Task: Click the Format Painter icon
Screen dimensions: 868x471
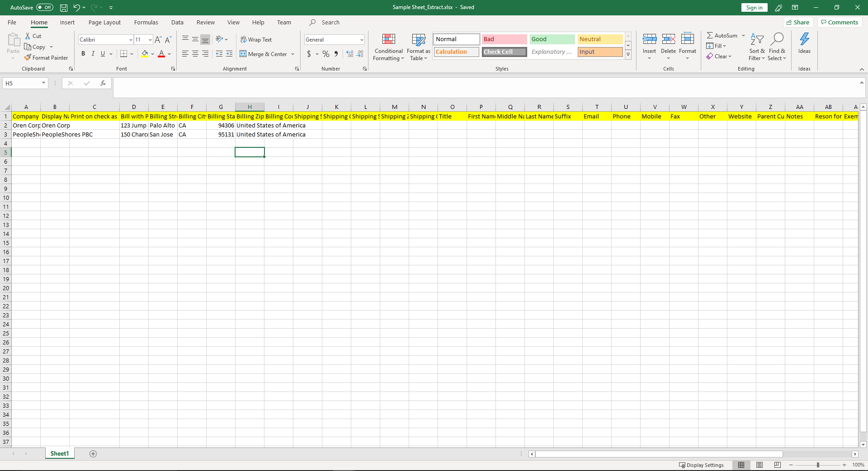Action: click(28, 57)
